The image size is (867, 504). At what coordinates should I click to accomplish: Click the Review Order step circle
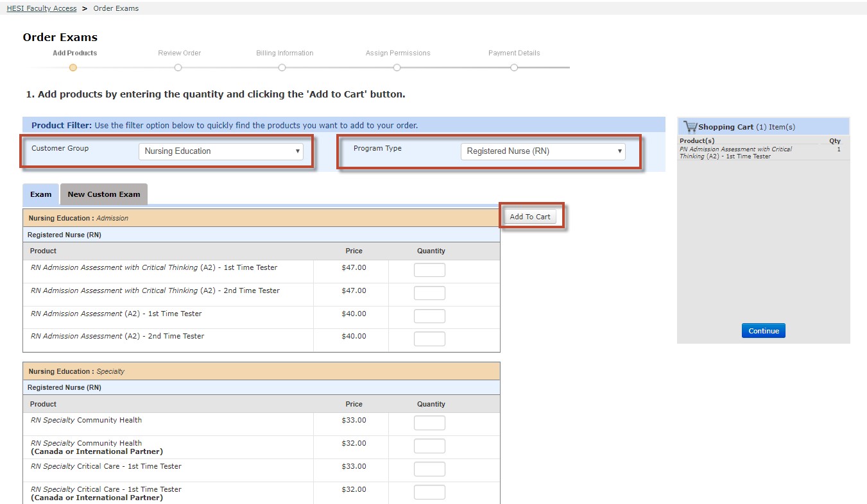(179, 67)
